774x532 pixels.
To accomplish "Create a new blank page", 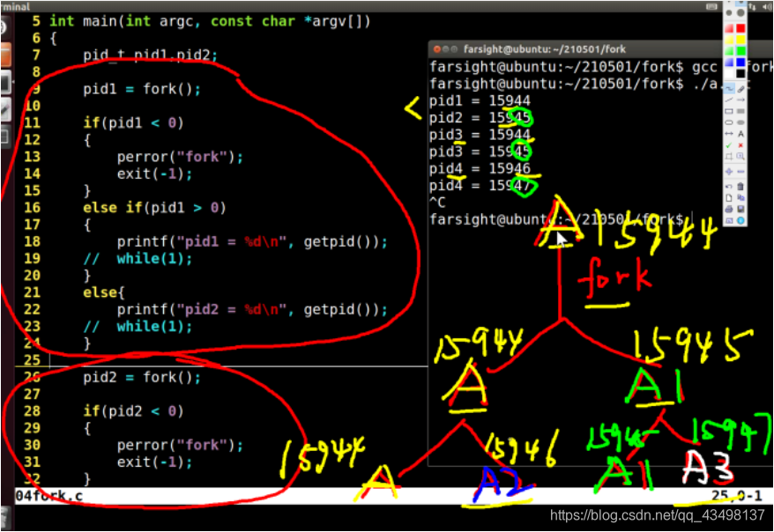I will [729, 197].
